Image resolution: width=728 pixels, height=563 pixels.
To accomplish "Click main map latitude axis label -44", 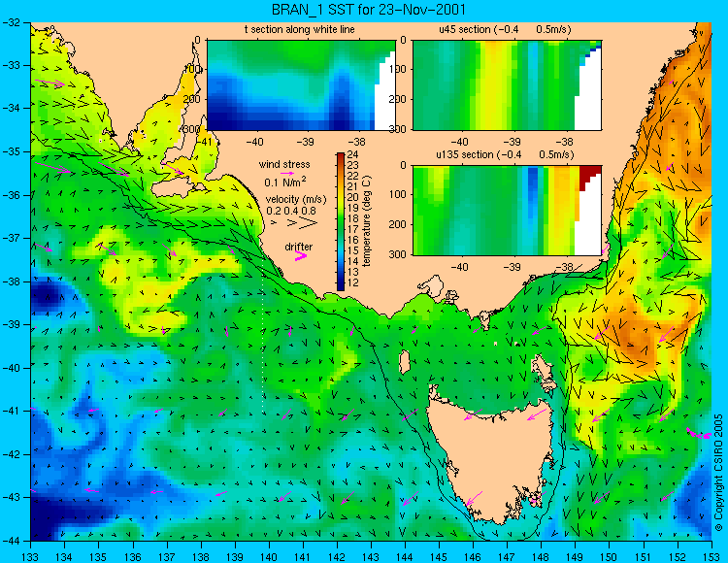I will [x=12, y=541].
